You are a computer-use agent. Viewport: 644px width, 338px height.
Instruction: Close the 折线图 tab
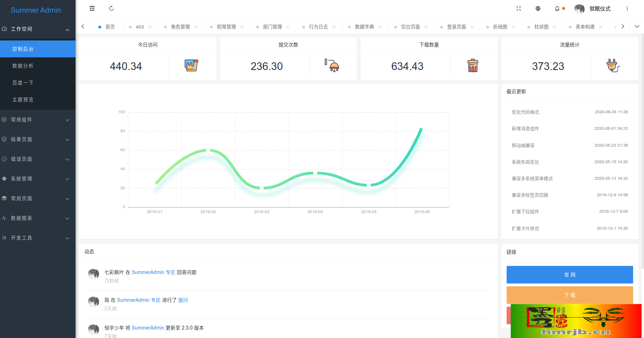coord(513,27)
